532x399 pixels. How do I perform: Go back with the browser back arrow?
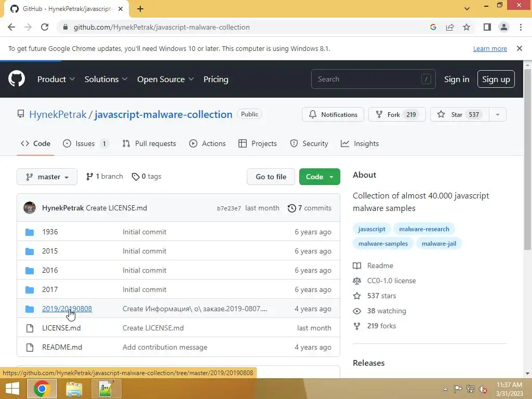(11, 27)
